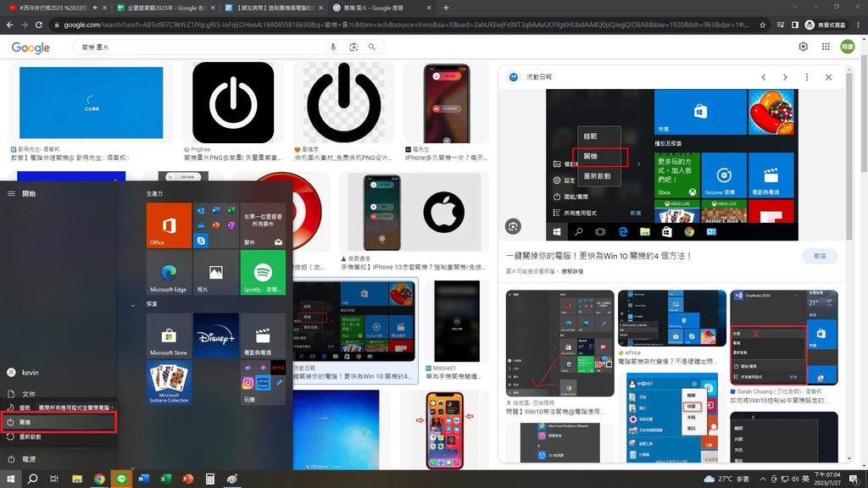Open the preview title about Win 10 關機
The width and height of the screenshot is (868, 488).
coord(599,256)
